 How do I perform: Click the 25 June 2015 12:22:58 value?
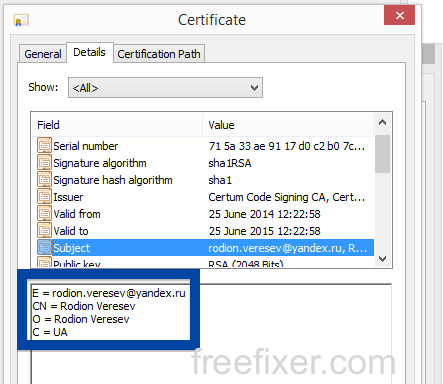click(264, 231)
